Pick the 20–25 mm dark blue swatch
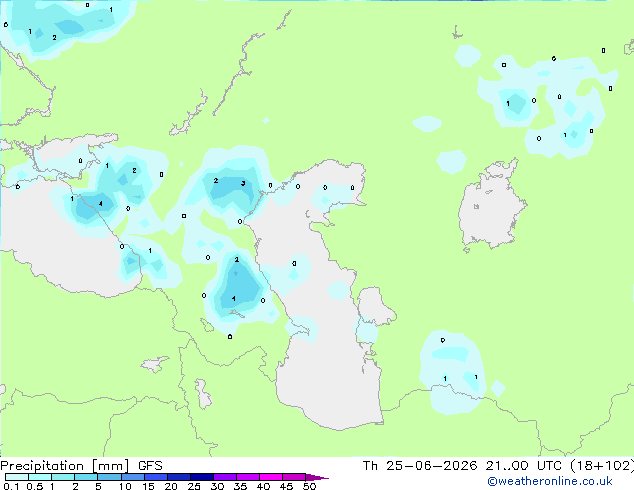This screenshot has height=490, width=634. [179, 477]
